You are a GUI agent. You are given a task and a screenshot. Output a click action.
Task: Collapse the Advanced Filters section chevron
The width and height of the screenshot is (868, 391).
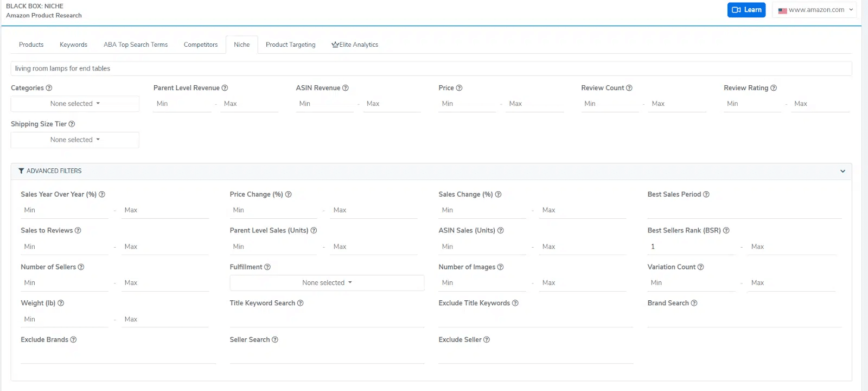(x=843, y=171)
